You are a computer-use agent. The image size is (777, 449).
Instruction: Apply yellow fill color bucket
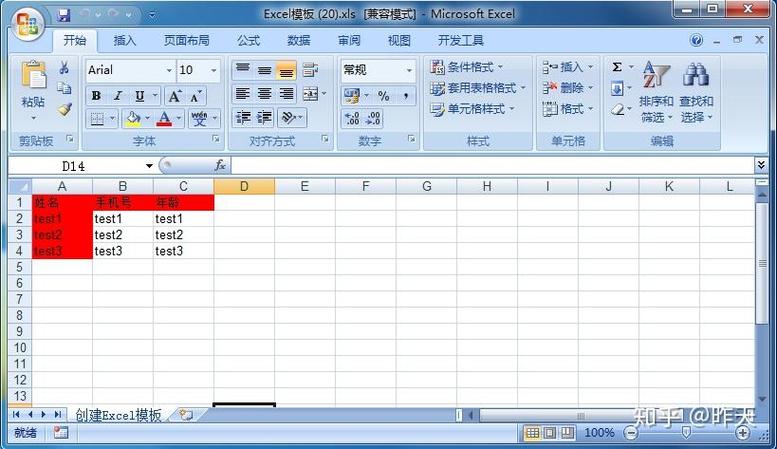click(x=133, y=118)
